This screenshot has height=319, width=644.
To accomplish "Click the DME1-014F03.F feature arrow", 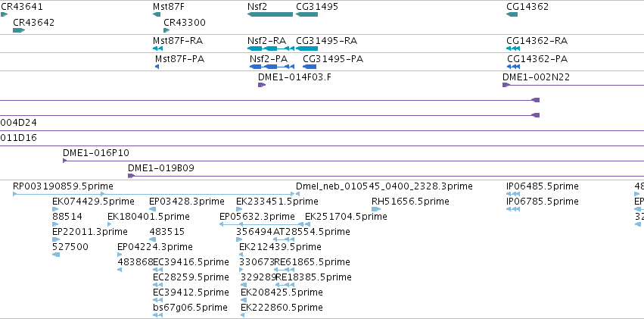I will tap(262, 85).
